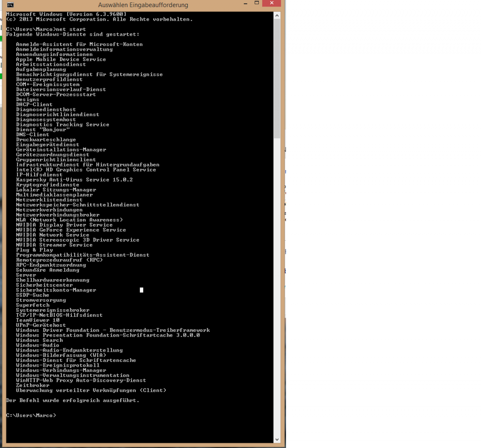
Task: Click the 'NVIDIA GeForce Experience Service' line
Action: 71,230
